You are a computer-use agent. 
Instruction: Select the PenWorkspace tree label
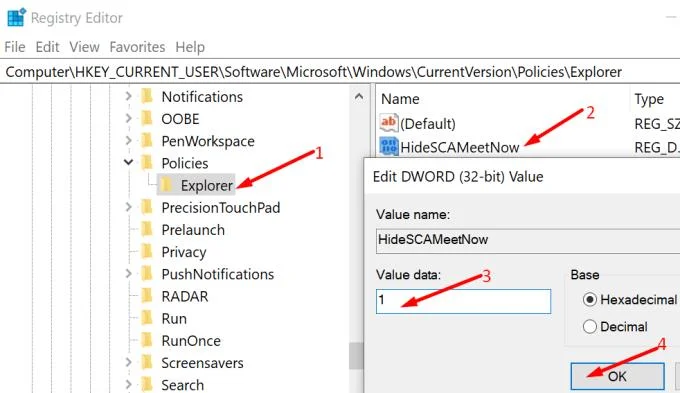[208, 141]
